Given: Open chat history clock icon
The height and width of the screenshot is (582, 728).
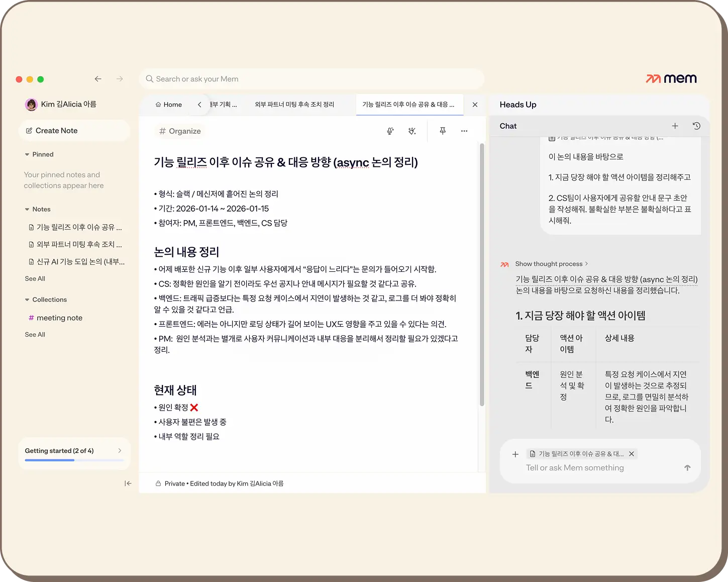Looking at the screenshot, I should tap(696, 126).
